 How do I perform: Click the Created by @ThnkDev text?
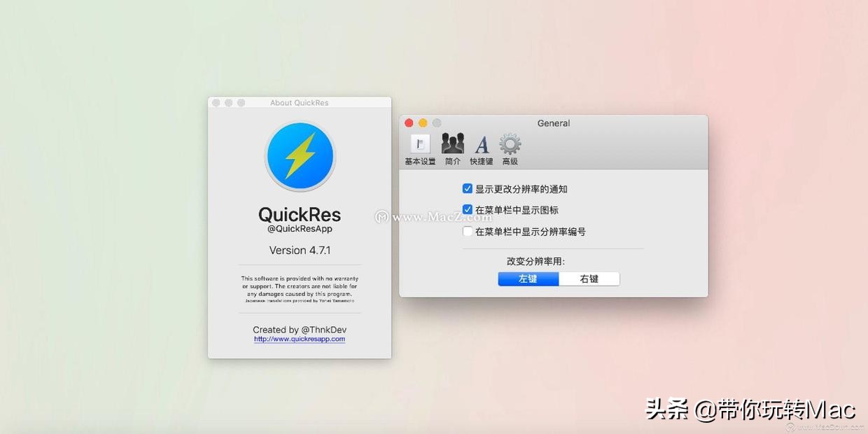(300, 329)
